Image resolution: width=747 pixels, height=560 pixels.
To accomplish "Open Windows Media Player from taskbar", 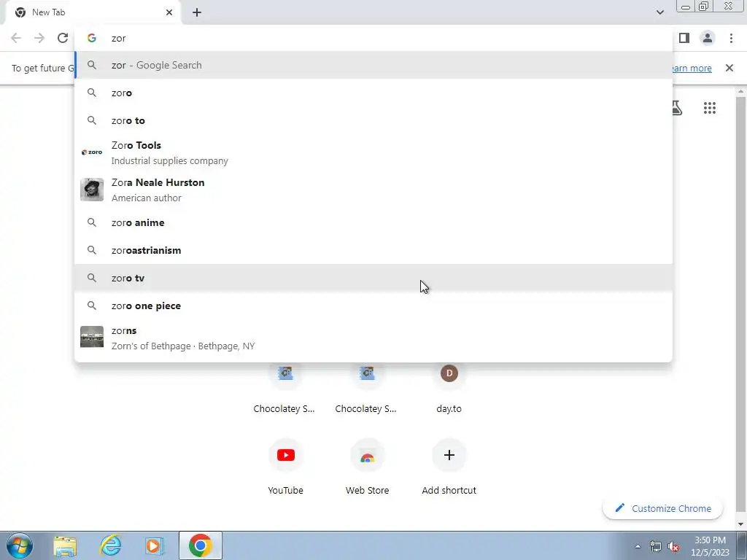I will point(155,545).
